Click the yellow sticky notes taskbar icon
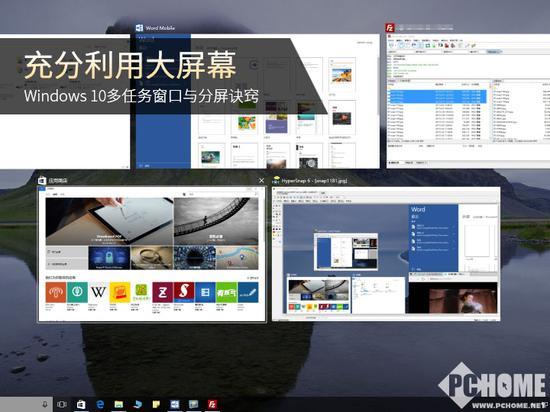 click(156, 404)
